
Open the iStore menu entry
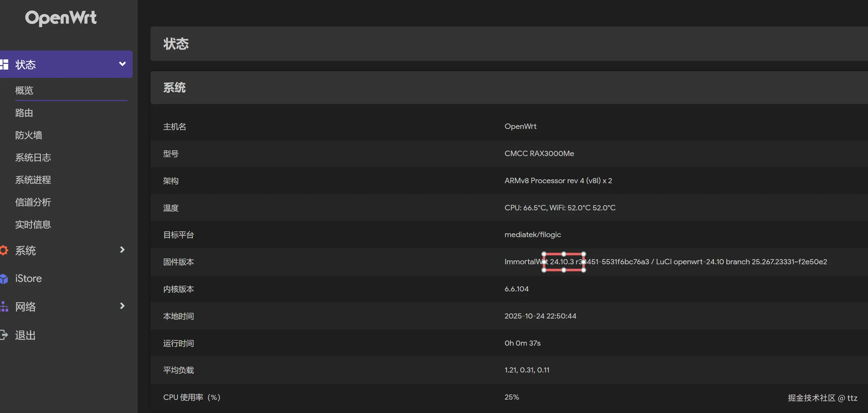29,279
